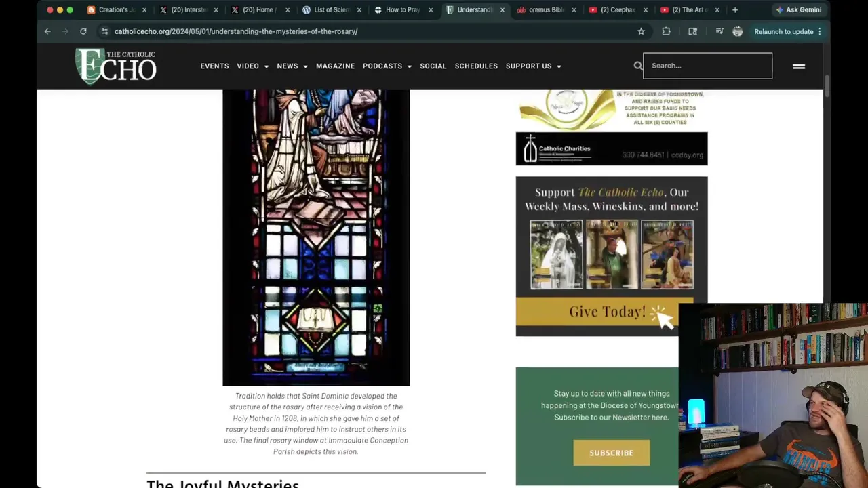
Task: Close the Understanding rosary tab
Action: 502,10
